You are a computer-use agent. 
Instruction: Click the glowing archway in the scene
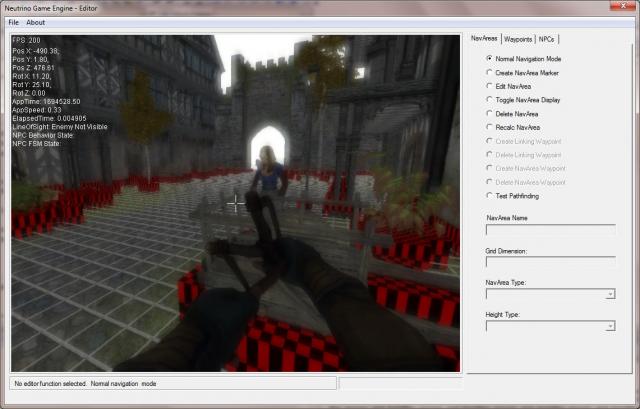266,143
